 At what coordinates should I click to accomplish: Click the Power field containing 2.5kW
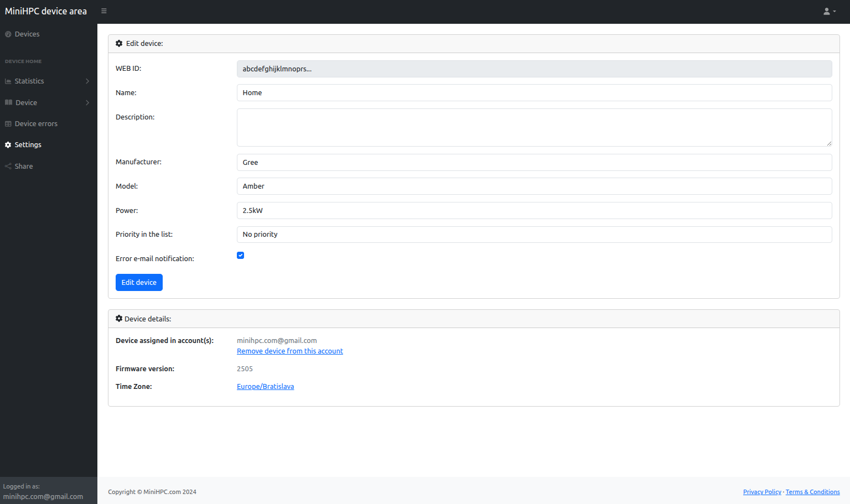[534, 211]
